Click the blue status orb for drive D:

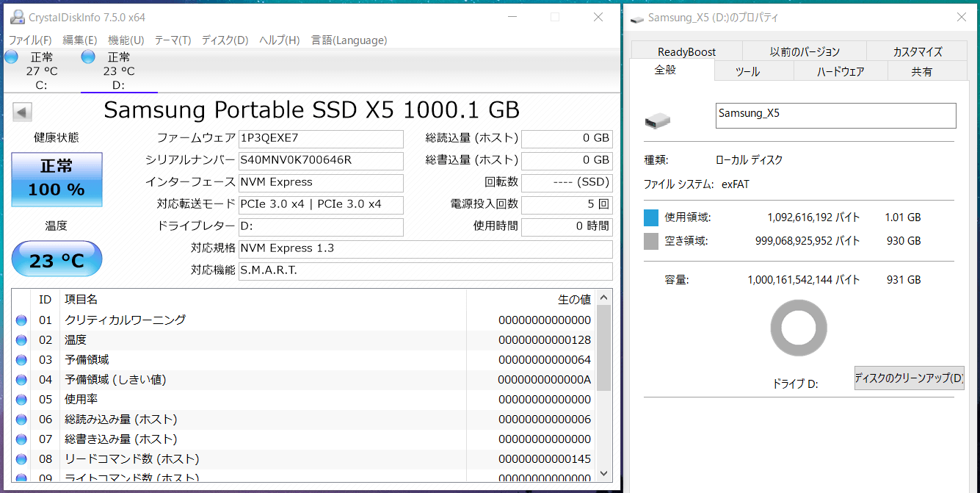pyautogui.click(x=89, y=57)
